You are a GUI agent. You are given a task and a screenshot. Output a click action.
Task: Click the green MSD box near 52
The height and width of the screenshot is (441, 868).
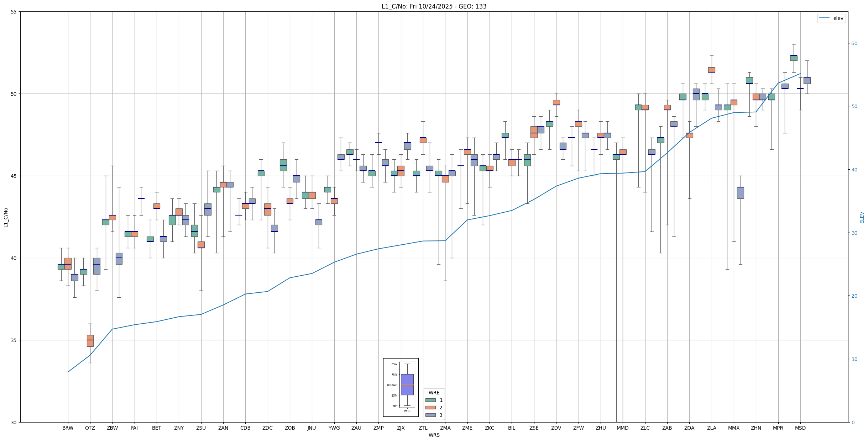(x=794, y=58)
